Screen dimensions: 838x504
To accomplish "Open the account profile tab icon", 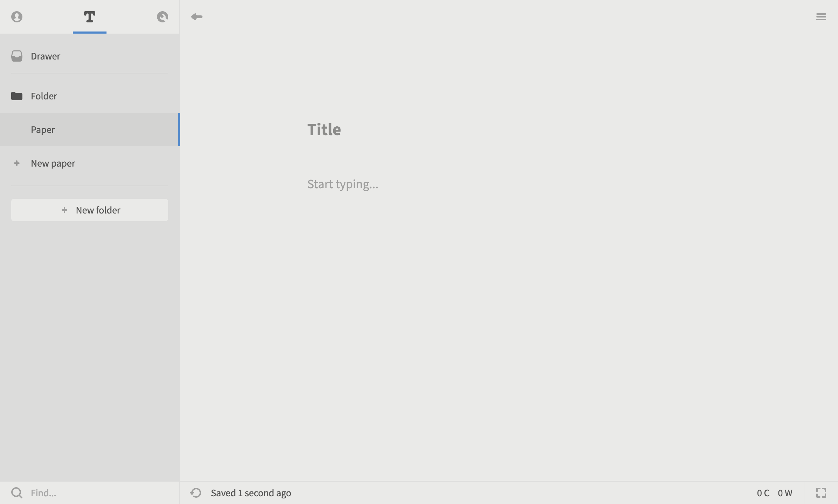I will 17,17.
